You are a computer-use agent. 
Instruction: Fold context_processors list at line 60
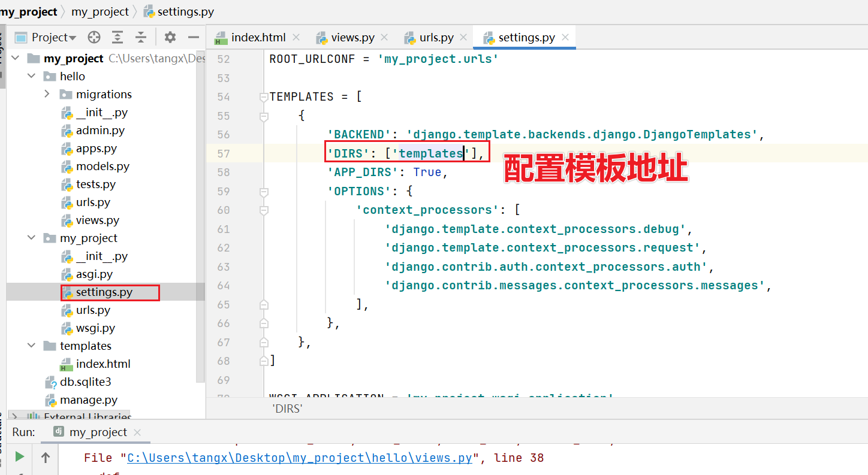263,210
